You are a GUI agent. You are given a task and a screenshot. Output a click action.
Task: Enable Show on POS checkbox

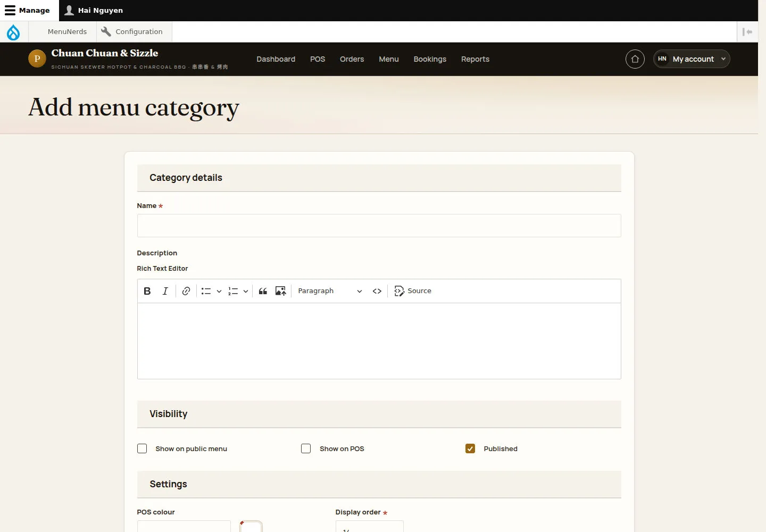[x=306, y=448]
